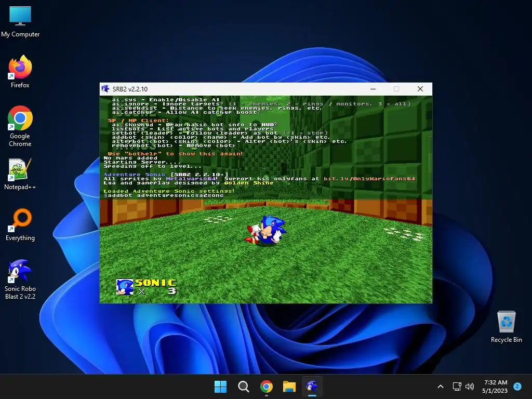The width and height of the screenshot is (532, 399).
Task: Click the console input line "addbot adventuresonicsa2sonc"
Action: pyautogui.click(x=164, y=195)
